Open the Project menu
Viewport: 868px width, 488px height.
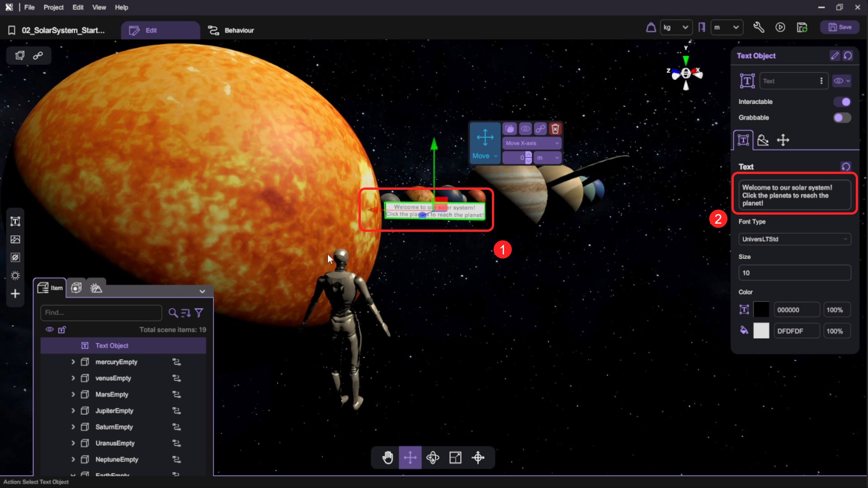pyautogui.click(x=53, y=7)
